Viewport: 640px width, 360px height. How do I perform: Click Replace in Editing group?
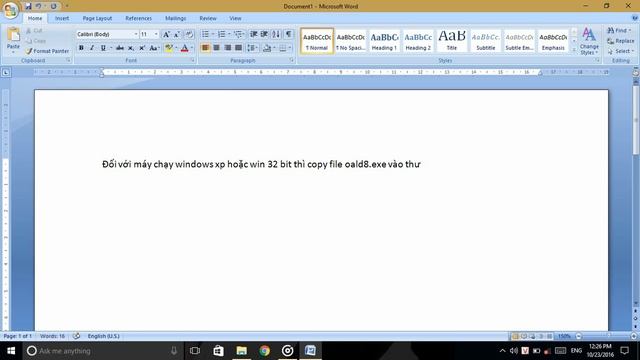pyautogui.click(x=620, y=41)
